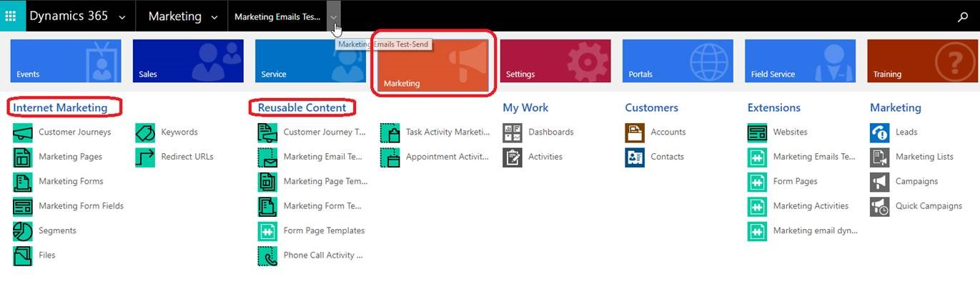Image resolution: width=980 pixels, height=282 pixels.
Task: Open the Redirect URLs link
Action: point(187,157)
